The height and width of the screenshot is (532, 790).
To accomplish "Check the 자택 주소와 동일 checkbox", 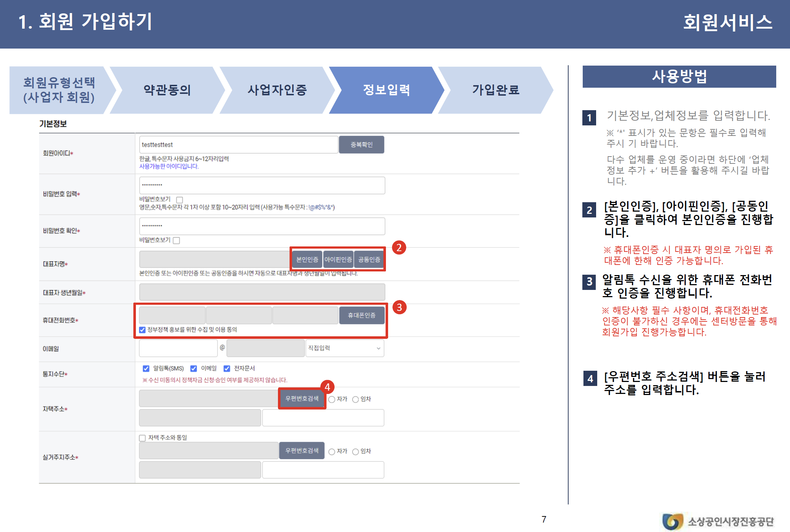I will [142, 438].
